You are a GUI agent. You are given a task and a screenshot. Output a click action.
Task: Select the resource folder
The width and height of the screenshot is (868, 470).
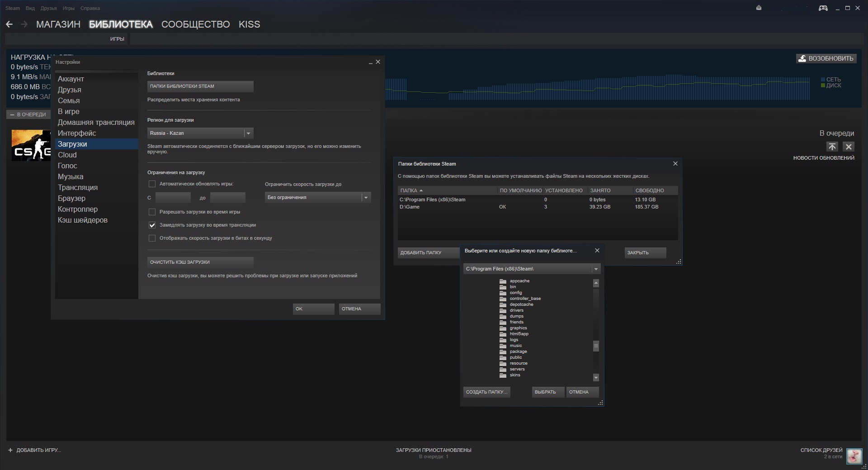(x=519, y=363)
